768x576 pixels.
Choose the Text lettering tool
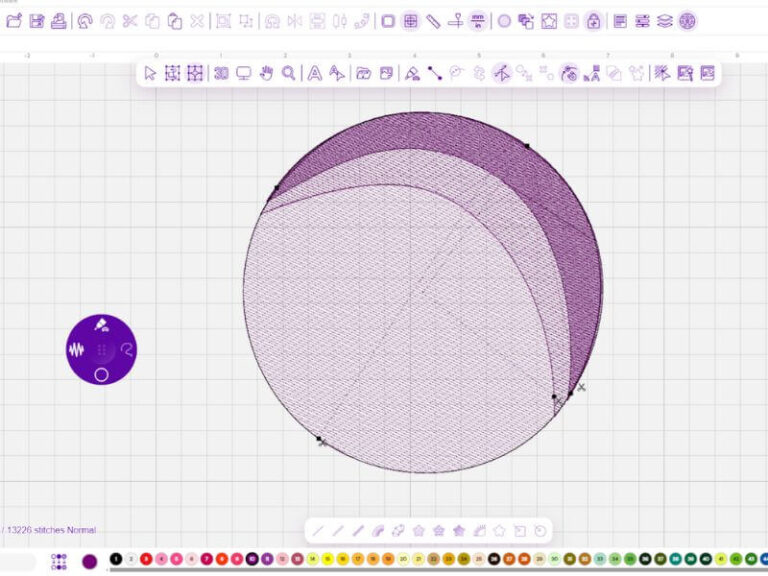pyautogui.click(x=314, y=73)
